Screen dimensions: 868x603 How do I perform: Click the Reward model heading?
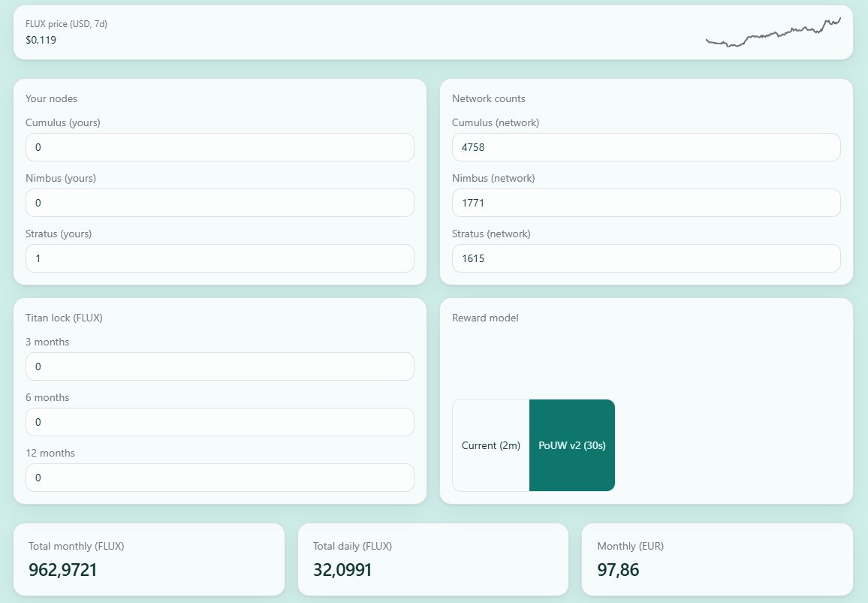pos(486,318)
